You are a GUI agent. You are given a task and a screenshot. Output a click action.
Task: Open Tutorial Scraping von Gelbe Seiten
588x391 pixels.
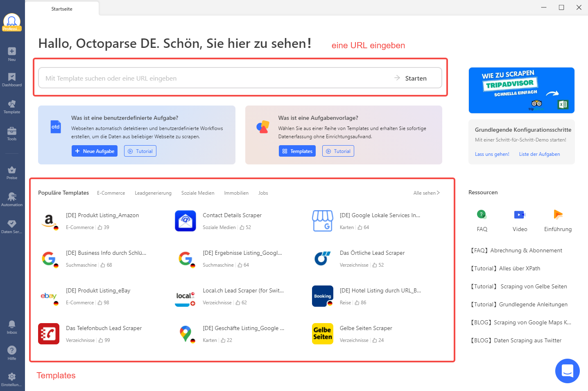518,286
